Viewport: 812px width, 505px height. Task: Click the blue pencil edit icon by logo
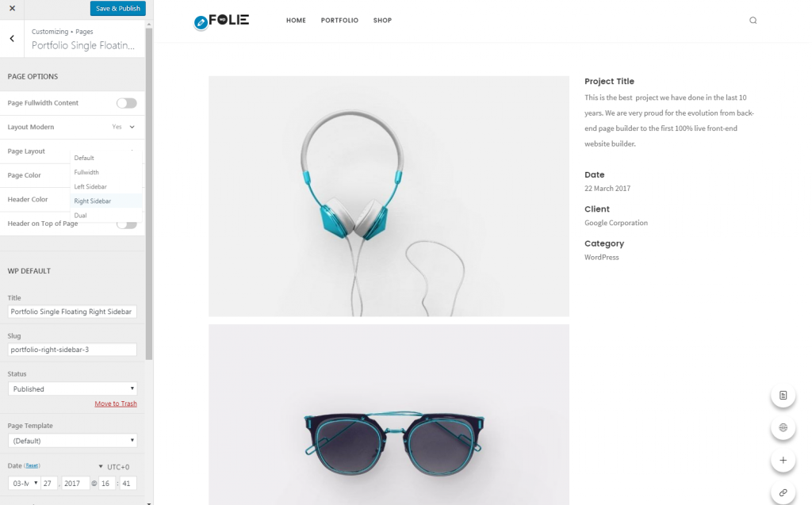[x=201, y=22]
